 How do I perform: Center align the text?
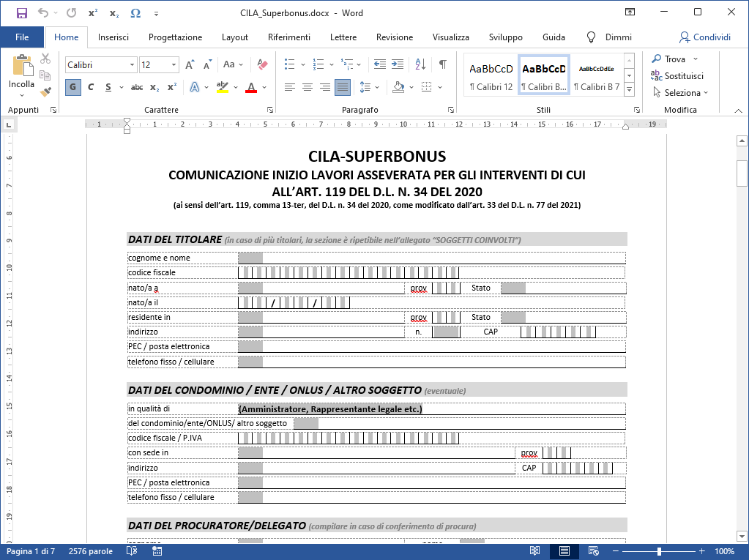(x=307, y=87)
